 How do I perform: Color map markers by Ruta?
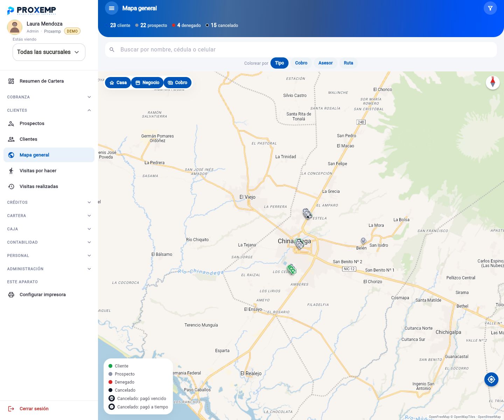point(348,63)
